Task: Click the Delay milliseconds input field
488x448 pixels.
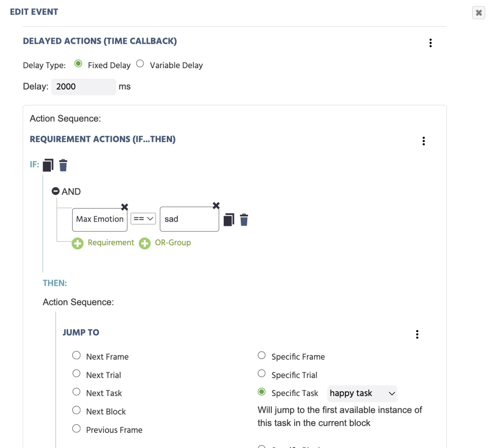Action: (x=84, y=86)
